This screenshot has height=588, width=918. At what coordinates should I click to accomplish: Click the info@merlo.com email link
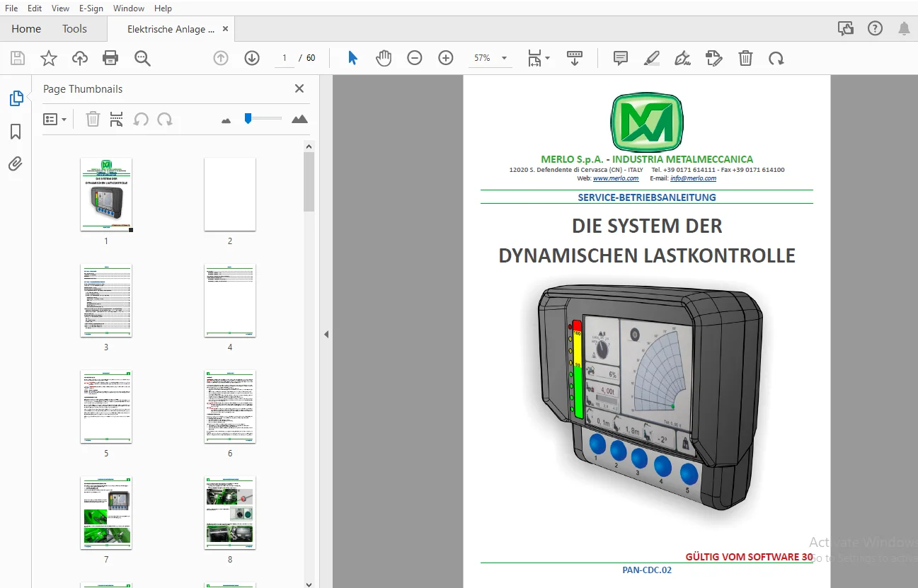(692, 178)
